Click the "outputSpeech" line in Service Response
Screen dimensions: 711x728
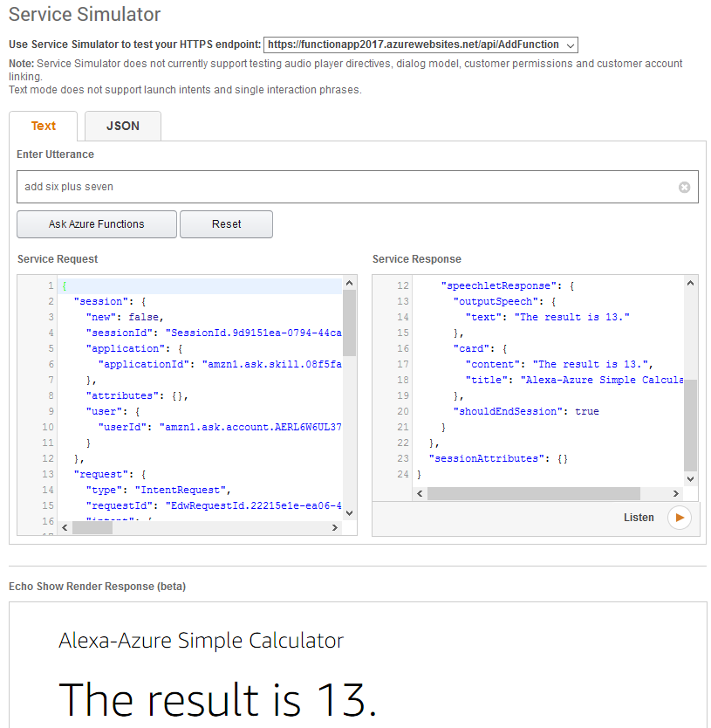(504, 301)
